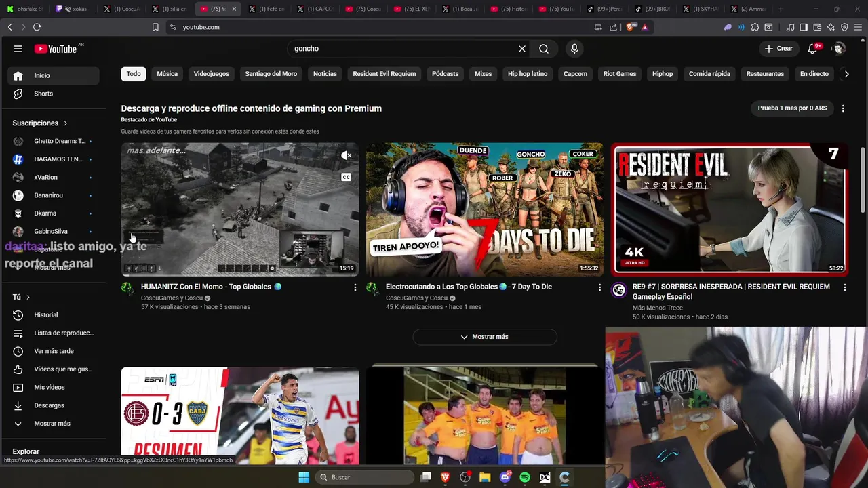Open Brave Shields lion icon
868x488 pixels.
coord(631,27)
